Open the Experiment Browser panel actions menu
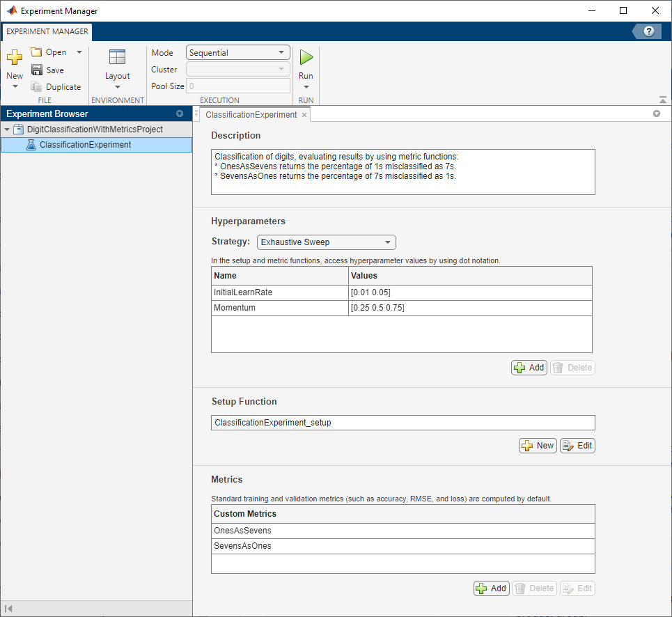The width and height of the screenshot is (672, 617). (x=180, y=114)
